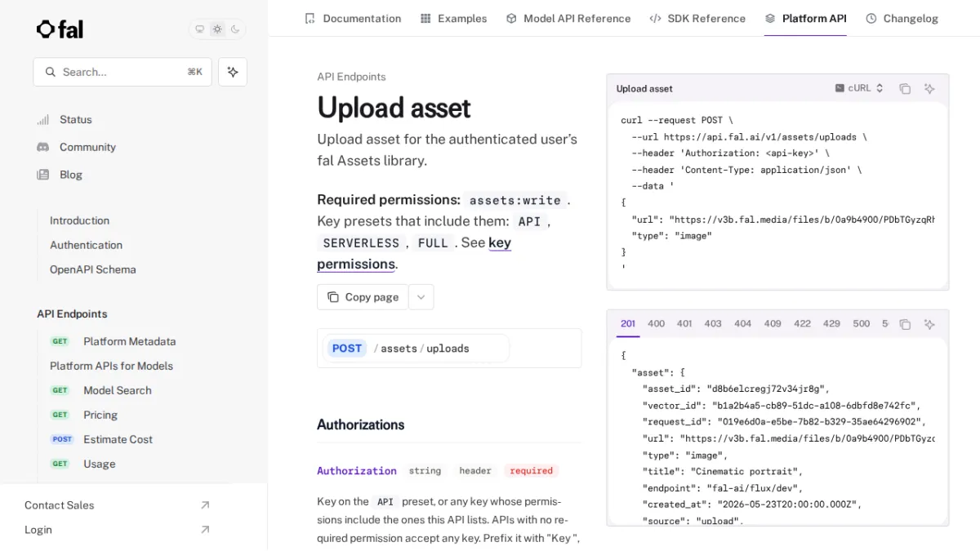980x551 pixels.
Task: Follow the key permissions link
Action: pyautogui.click(x=414, y=253)
